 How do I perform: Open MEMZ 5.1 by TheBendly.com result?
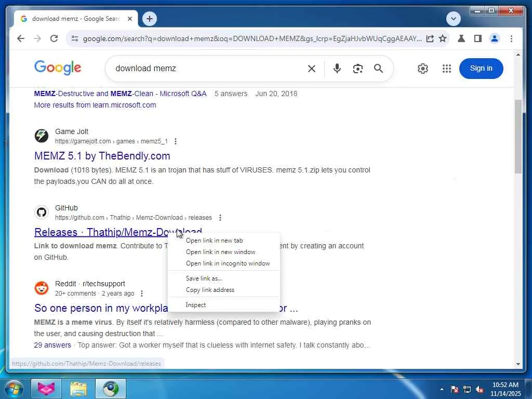(x=102, y=156)
